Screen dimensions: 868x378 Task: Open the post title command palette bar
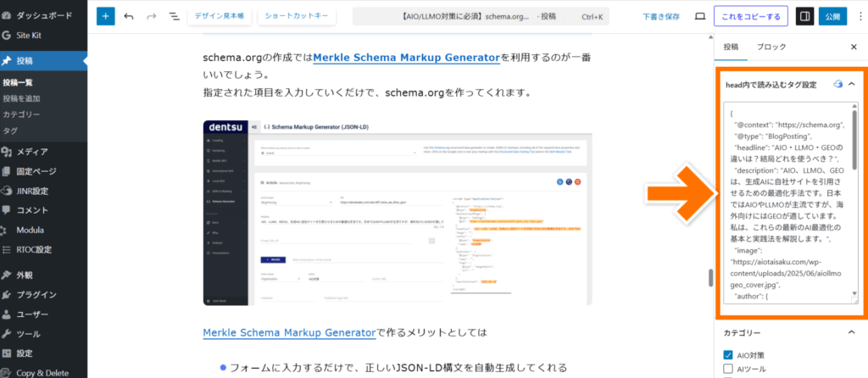click(x=481, y=17)
